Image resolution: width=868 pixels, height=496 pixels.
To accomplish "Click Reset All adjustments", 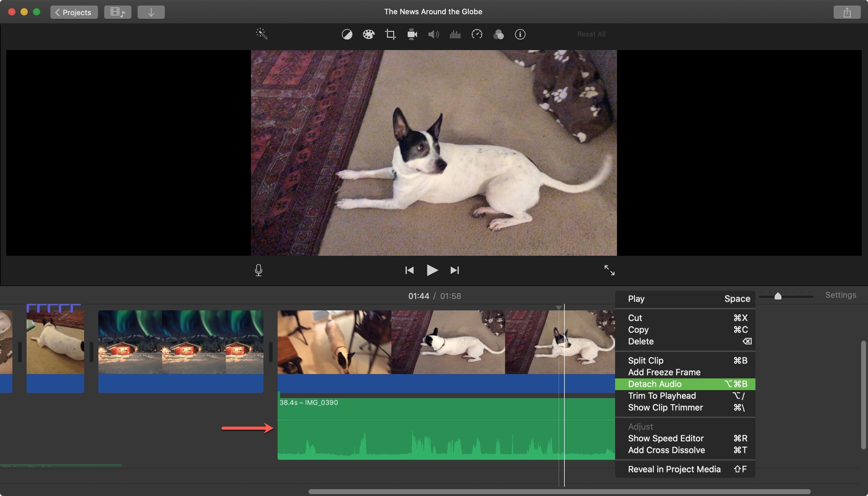I will click(x=591, y=34).
